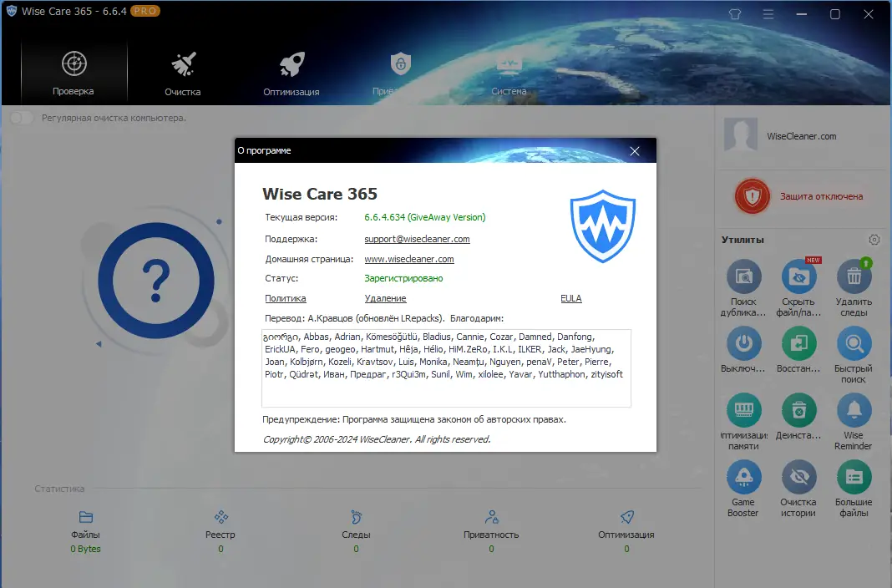
Task: Open the Удаление link
Action: (385, 298)
